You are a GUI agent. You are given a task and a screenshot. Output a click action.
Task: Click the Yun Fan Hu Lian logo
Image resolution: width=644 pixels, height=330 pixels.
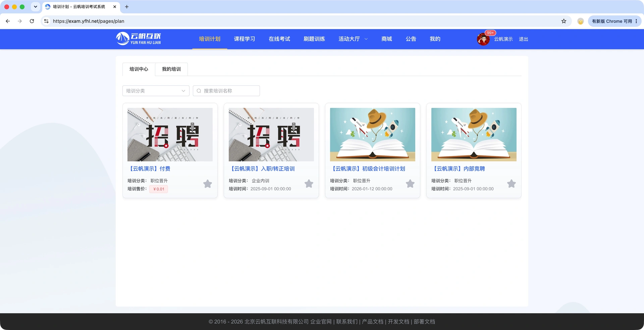(x=139, y=39)
